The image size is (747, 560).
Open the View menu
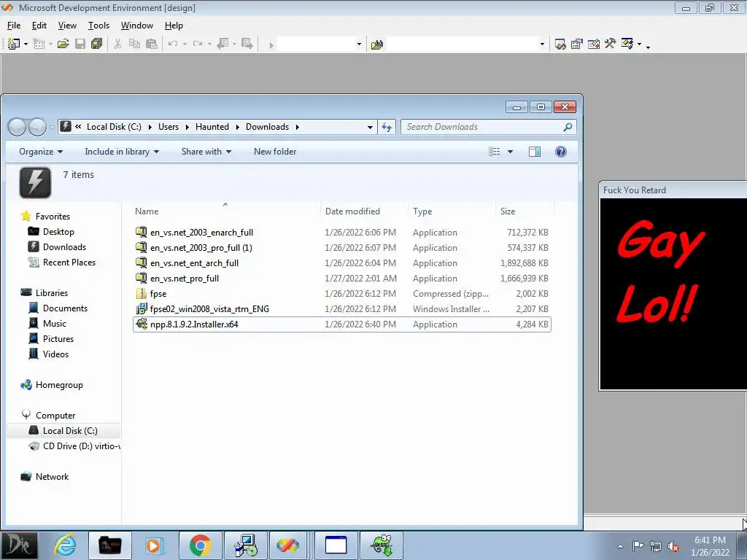tap(67, 26)
